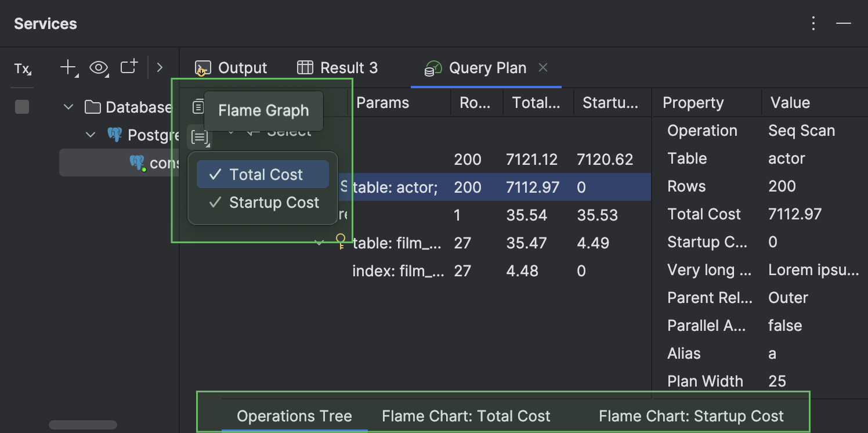Collapse the Postgres data source node
868x433 pixels.
91,135
